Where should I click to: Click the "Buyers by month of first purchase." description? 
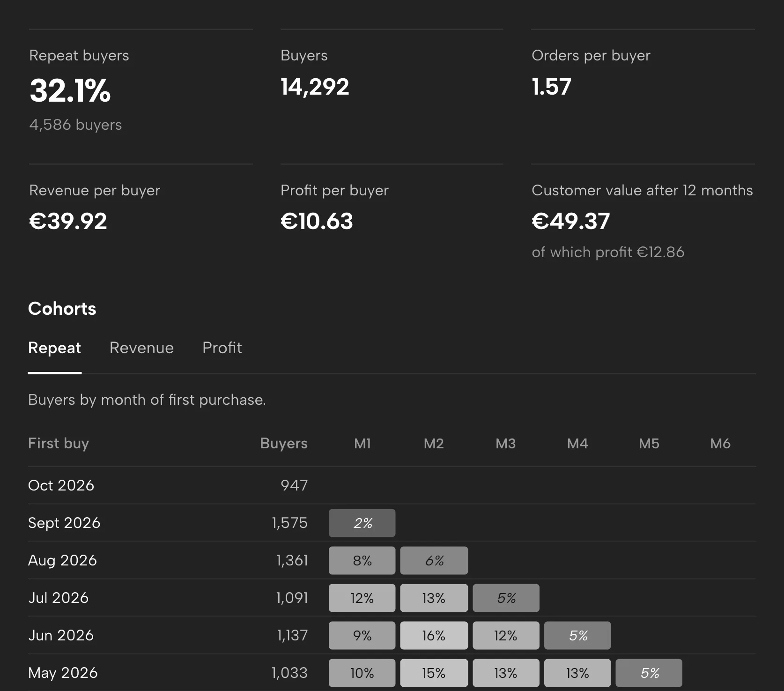point(147,400)
